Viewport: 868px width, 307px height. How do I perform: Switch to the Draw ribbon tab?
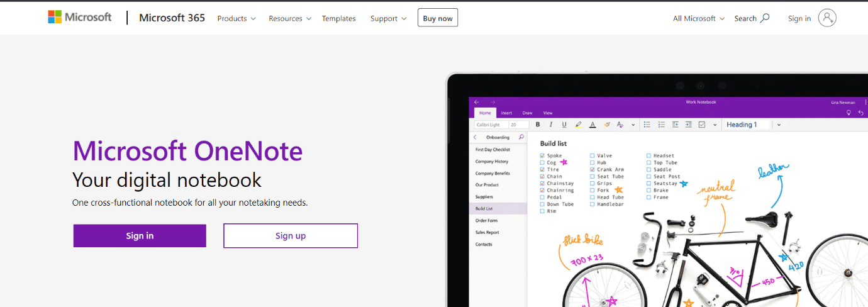tap(528, 113)
